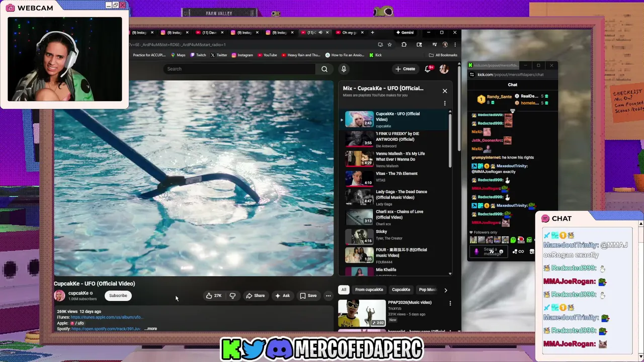
Task: Select the CupcakKe filter chip
Action: (401, 290)
